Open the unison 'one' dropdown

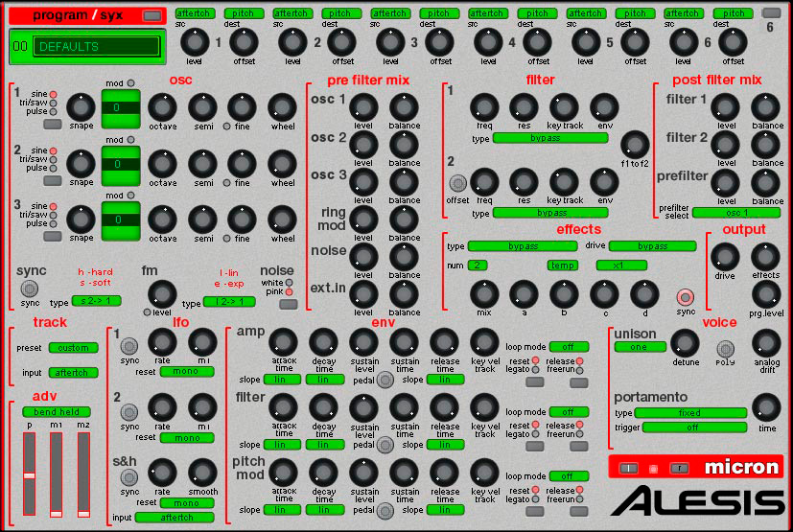coord(641,347)
